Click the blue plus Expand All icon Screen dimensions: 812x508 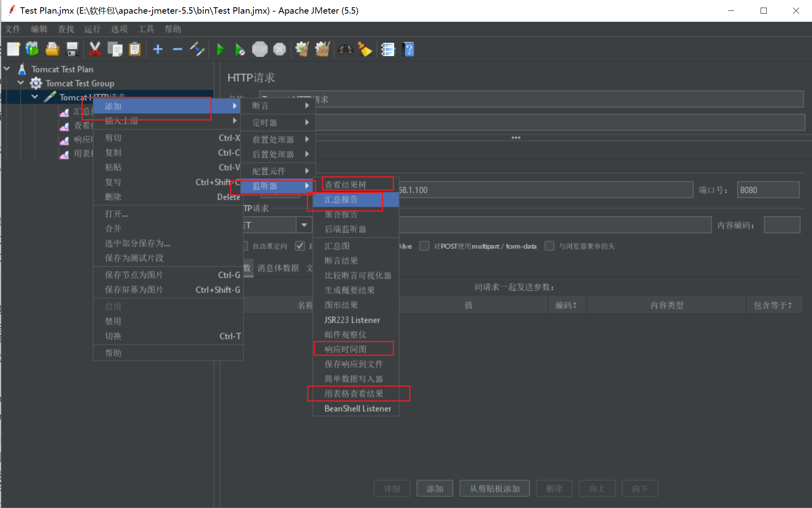(x=158, y=49)
